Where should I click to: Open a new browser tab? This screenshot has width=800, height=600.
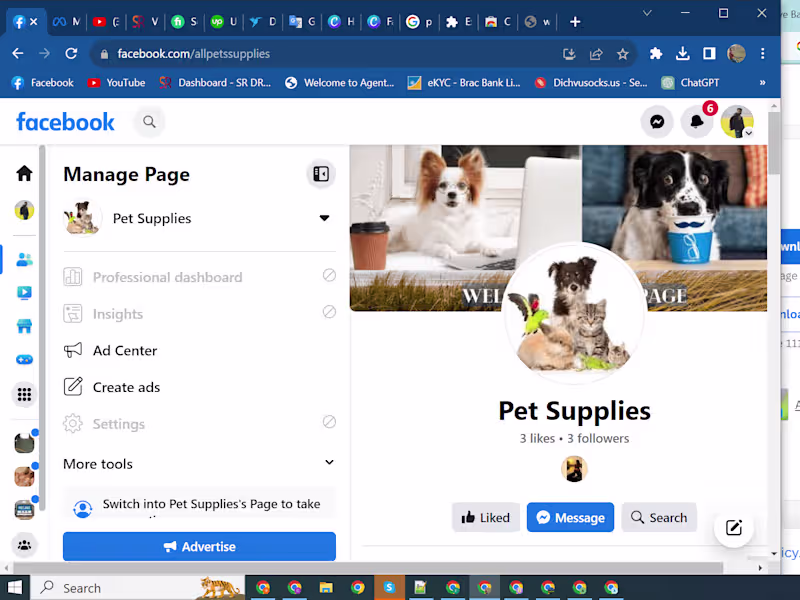[x=575, y=22]
